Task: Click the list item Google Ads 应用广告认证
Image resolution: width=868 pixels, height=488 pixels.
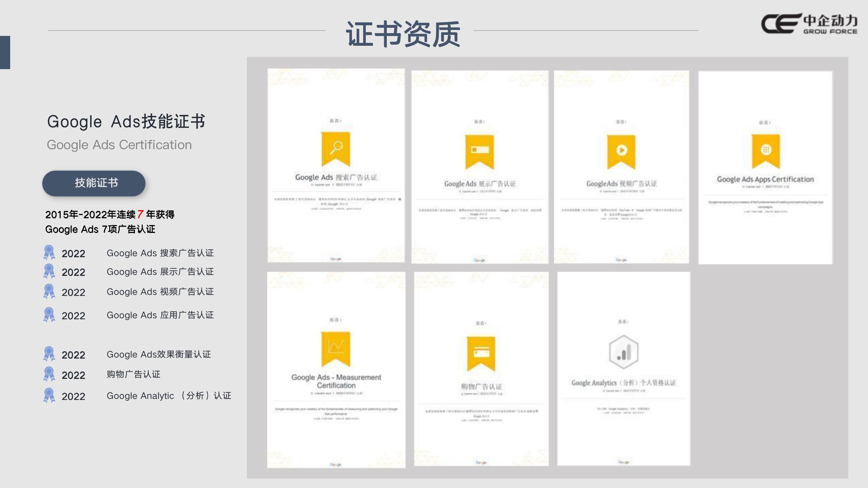Action: click(160, 315)
